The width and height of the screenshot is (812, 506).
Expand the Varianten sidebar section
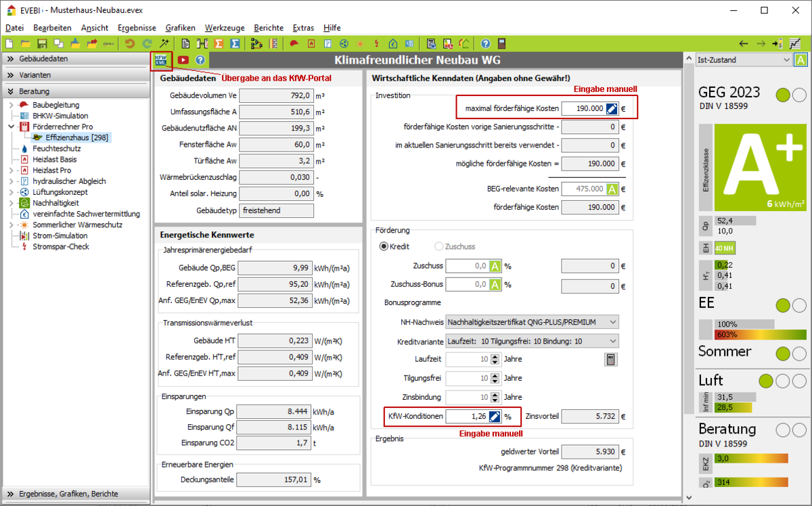click(x=74, y=75)
